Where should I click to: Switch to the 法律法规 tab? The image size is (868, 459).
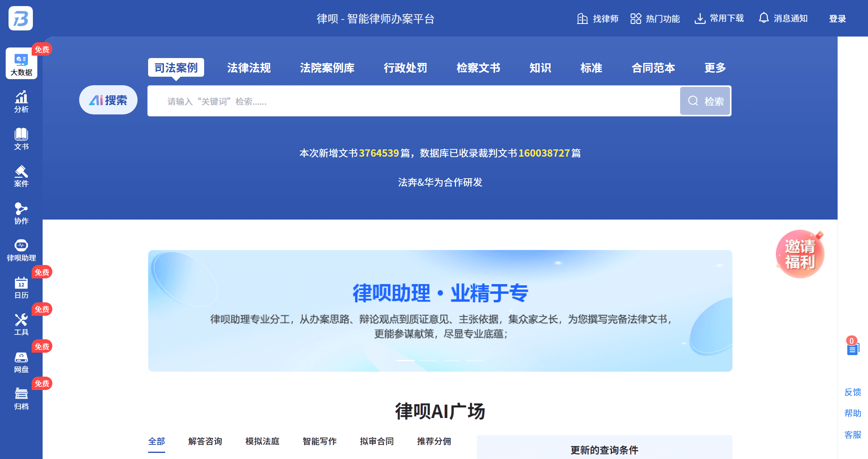249,68
